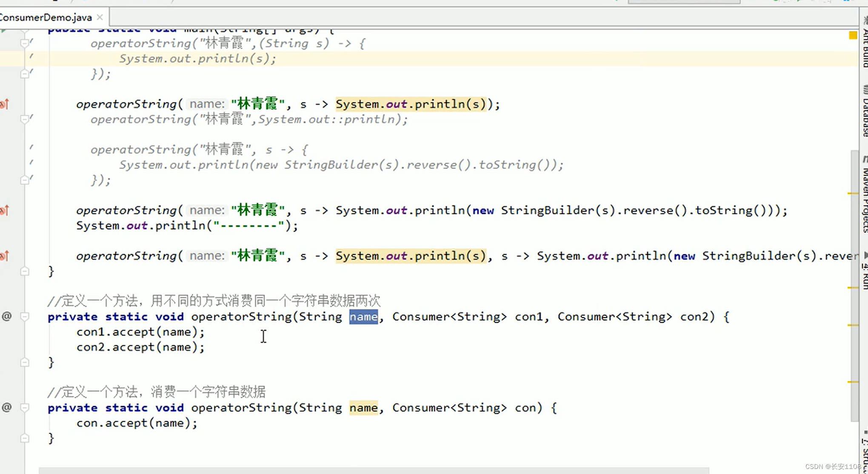The height and width of the screenshot is (474, 868).
Task: Click the commented System.out::println line
Action: 249,119
